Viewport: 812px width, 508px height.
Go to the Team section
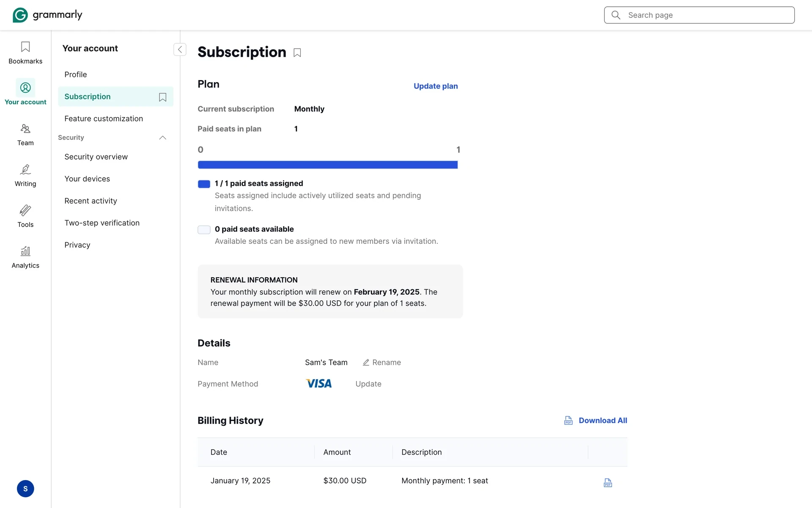pyautogui.click(x=25, y=135)
